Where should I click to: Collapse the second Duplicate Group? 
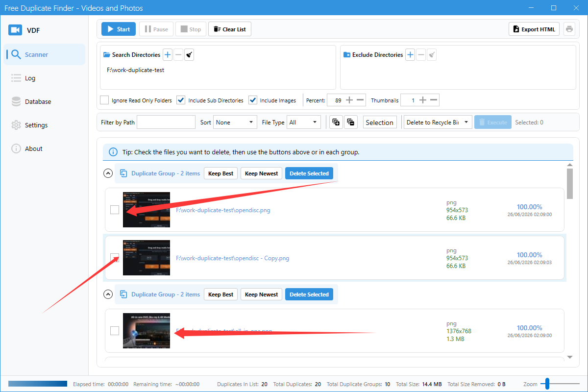pos(108,294)
